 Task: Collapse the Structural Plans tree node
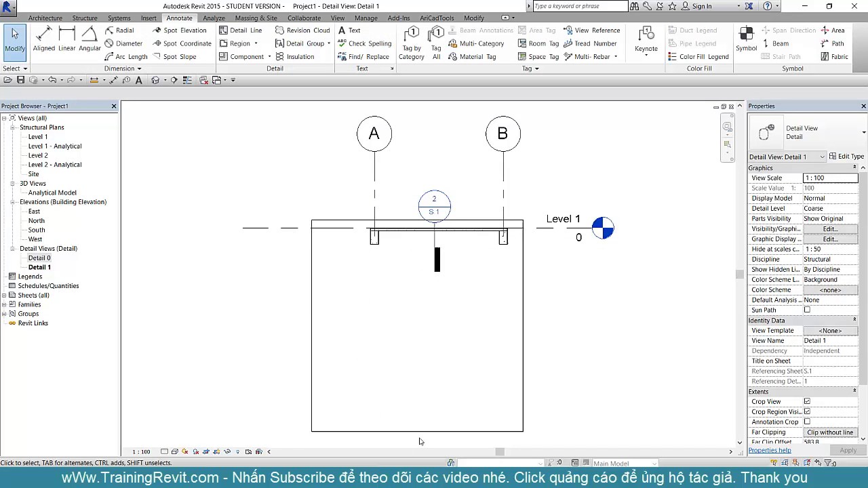tap(12, 127)
